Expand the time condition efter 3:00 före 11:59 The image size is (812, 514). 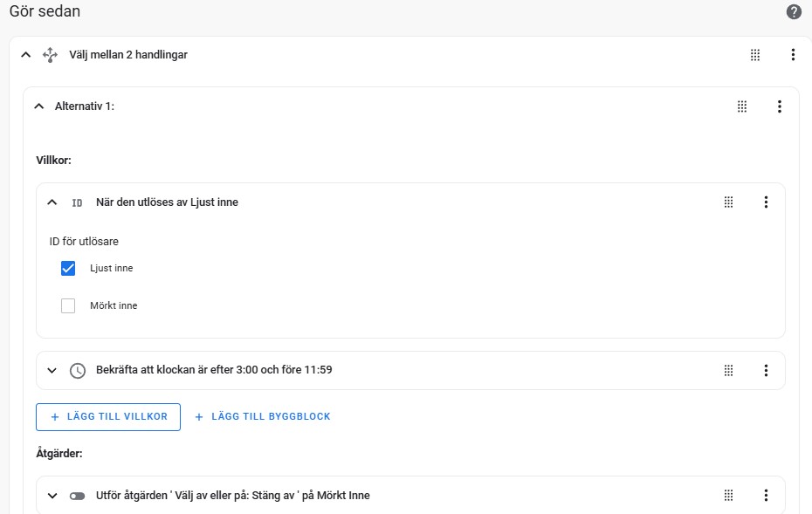pyautogui.click(x=52, y=370)
